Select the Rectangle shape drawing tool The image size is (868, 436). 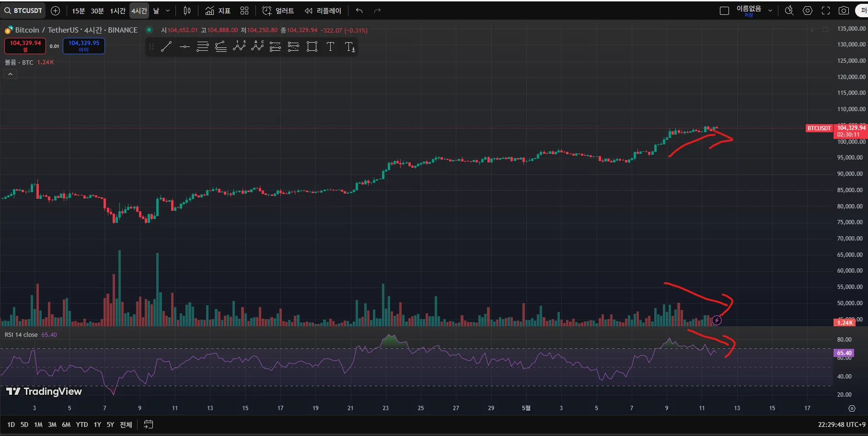pyautogui.click(x=312, y=46)
